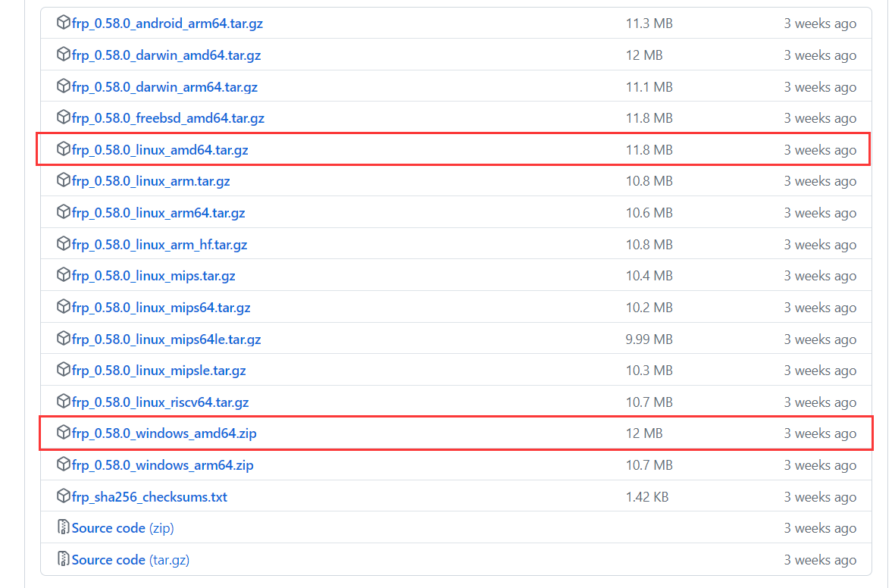Download frp_0.58.0_windows_arm64.zip
This screenshot has width=895, height=588.
click(162, 465)
